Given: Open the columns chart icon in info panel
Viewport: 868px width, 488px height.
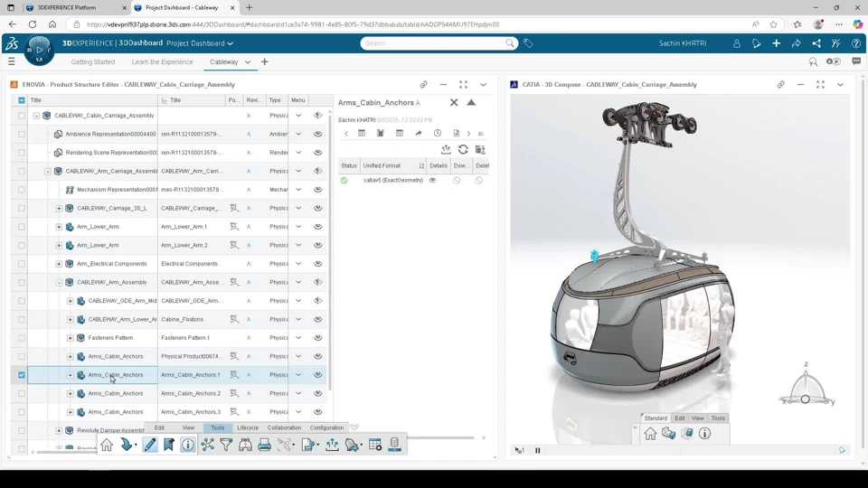Looking at the screenshot, I should pyautogui.click(x=381, y=134).
